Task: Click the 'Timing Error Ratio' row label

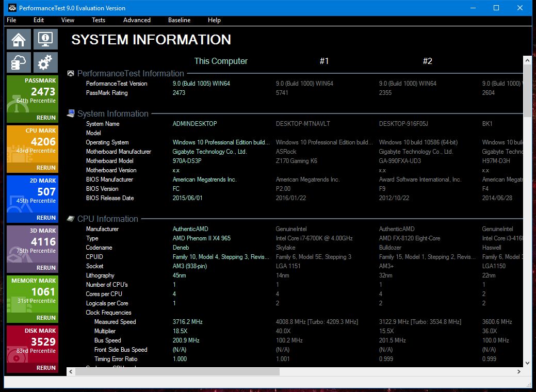Action: (116, 359)
